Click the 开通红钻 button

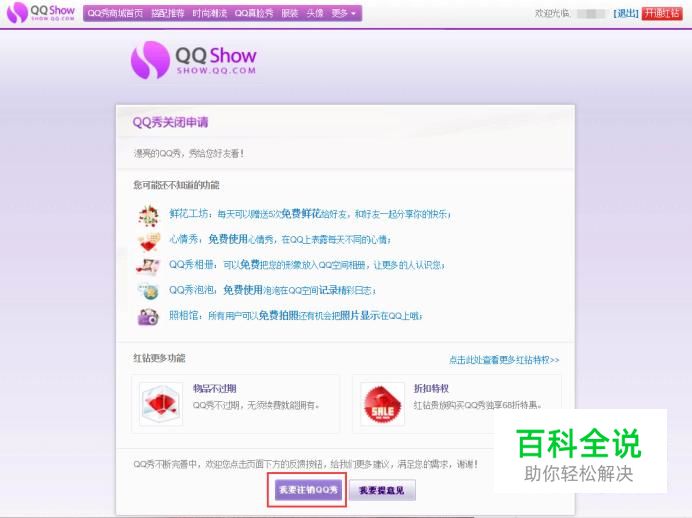point(662,13)
